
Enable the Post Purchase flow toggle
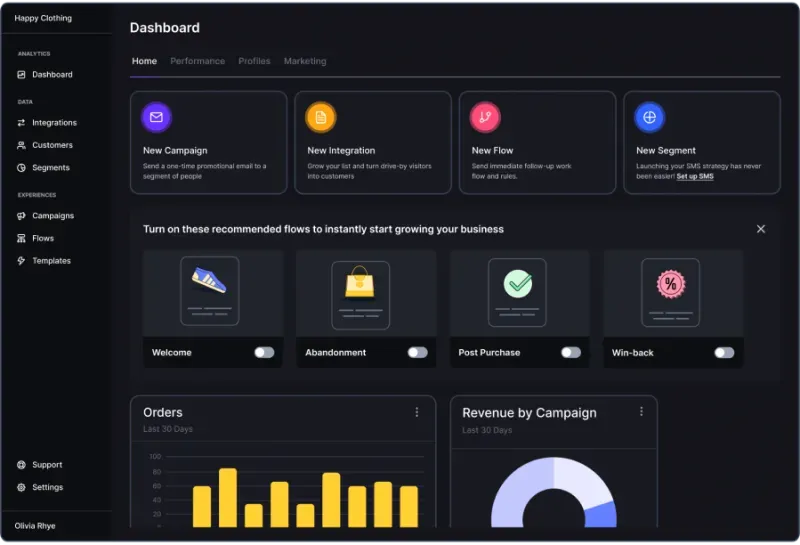click(x=571, y=353)
